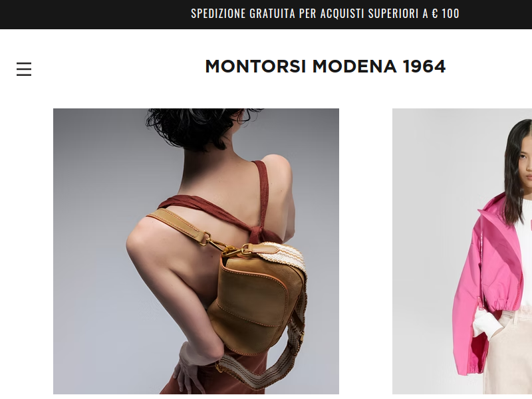Screen dimensions: 532x399
Task: Open the hamburger navigation menu
Action: coord(24,69)
